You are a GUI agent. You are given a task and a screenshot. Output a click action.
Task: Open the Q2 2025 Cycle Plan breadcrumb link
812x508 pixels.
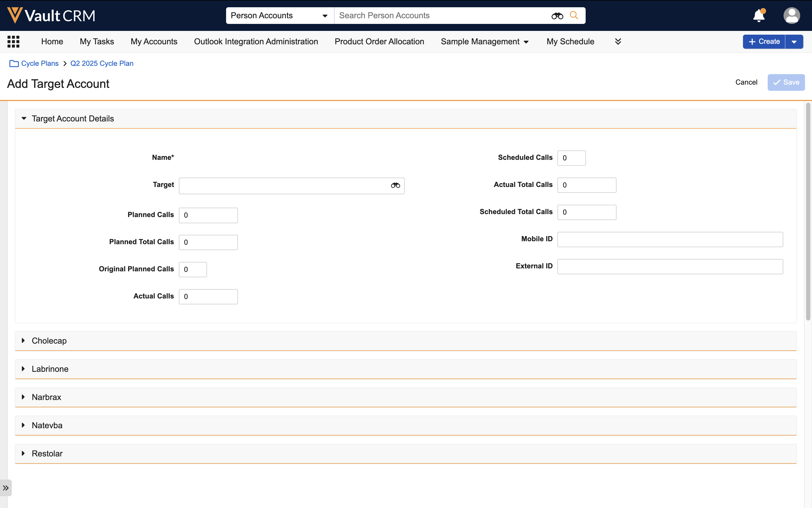tap(102, 63)
